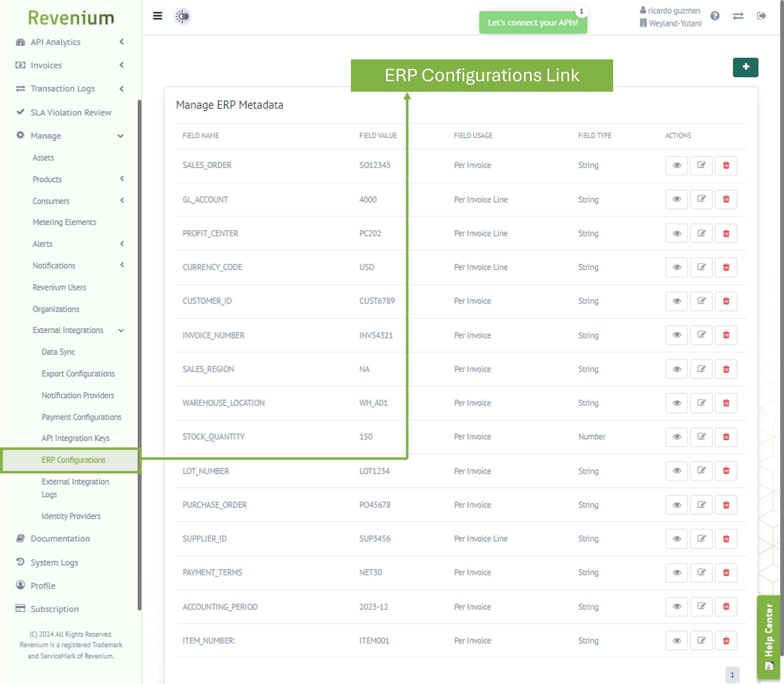Expand the API Analytics menu
The width and height of the screenshot is (784, 684).
[x=55, y=42]
